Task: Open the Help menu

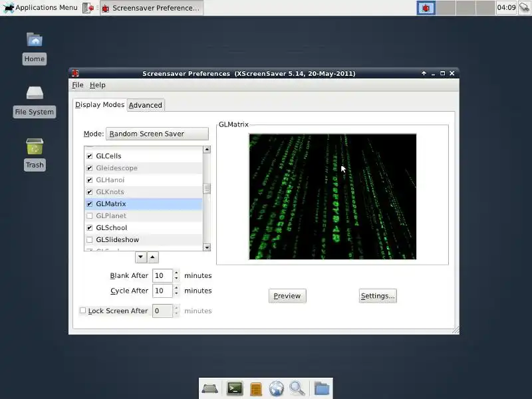Action: (x=98, y=85)
